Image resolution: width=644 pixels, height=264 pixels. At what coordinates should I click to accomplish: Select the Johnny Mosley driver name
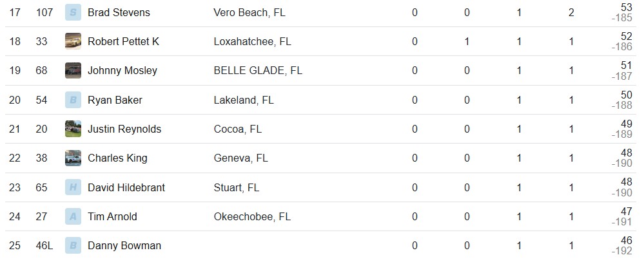[122, 71]
